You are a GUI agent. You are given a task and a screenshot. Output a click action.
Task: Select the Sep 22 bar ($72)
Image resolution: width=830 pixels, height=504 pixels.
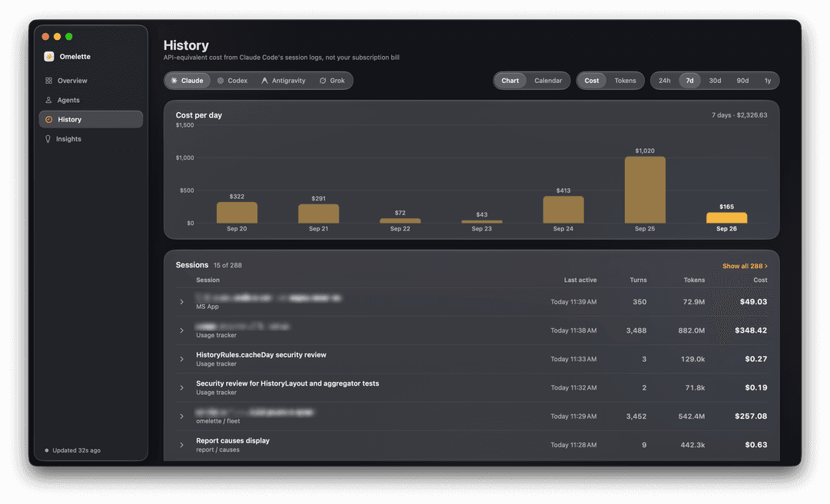click(x=400, y=220)
